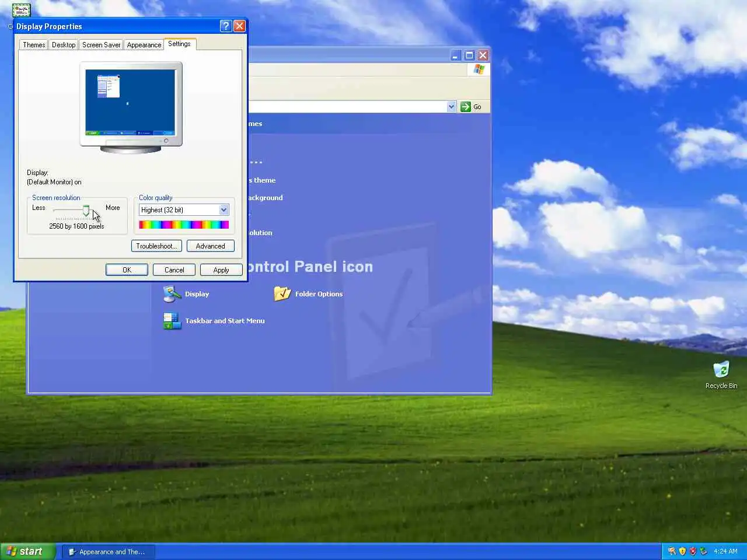Viewport: 747px width, 560px height.
Task: Select the Settings tab
Action: click(x=179, y=44)
